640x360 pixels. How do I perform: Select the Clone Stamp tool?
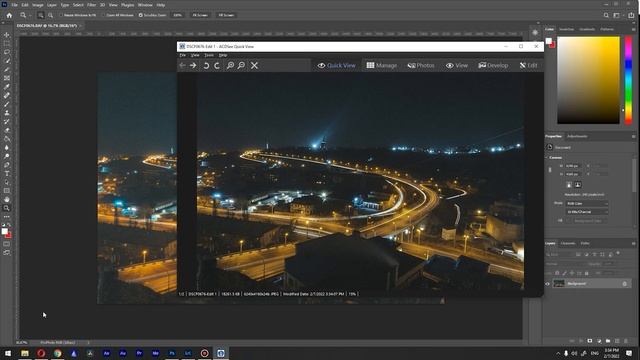[x=7, y=113]
